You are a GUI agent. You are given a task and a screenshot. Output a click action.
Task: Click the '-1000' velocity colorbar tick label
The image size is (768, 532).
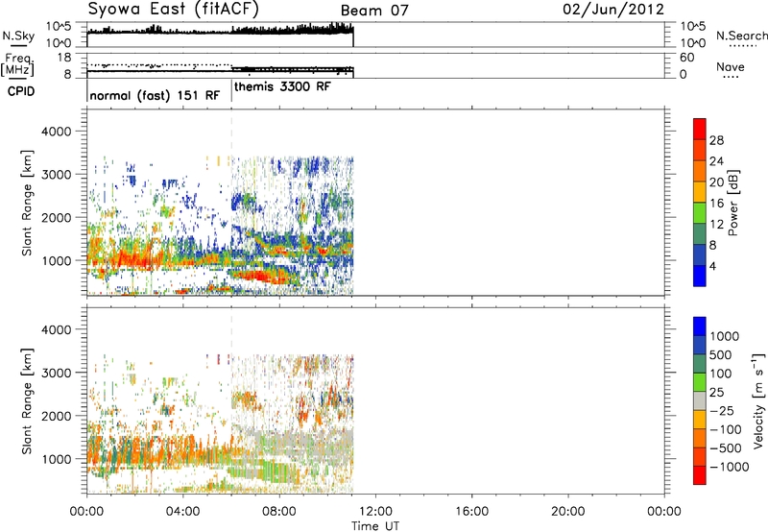click(x=730, y=467)
